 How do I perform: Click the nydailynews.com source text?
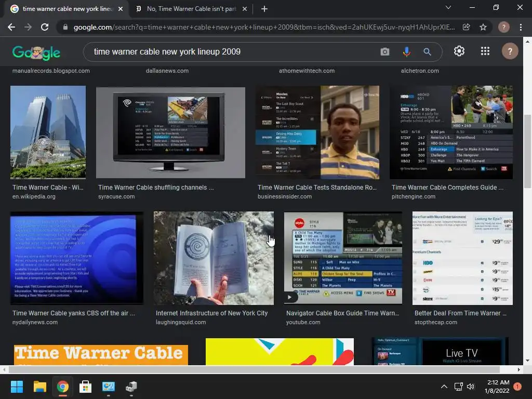(35, 322)
